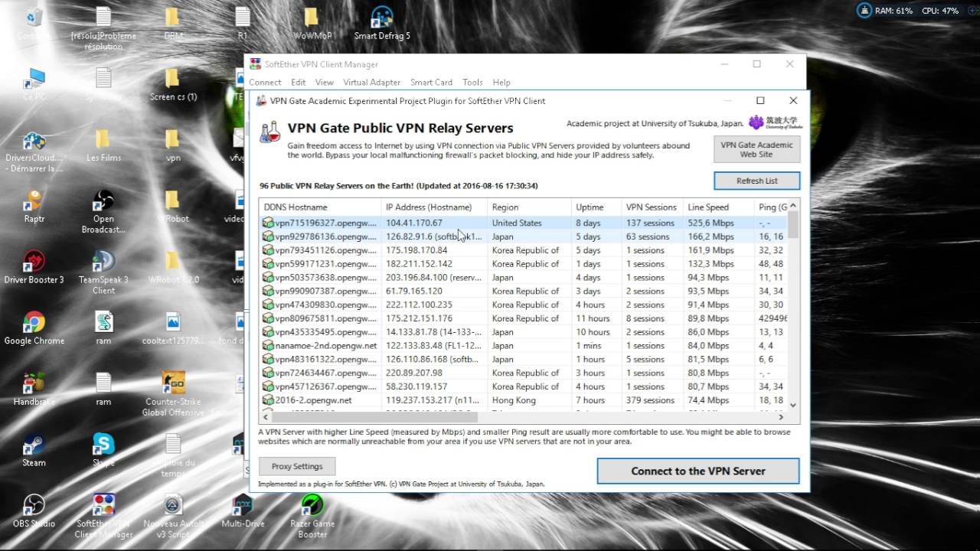Sort by Uptime column header
Viewport: 980px width, 551px height.
click(596, 207)
